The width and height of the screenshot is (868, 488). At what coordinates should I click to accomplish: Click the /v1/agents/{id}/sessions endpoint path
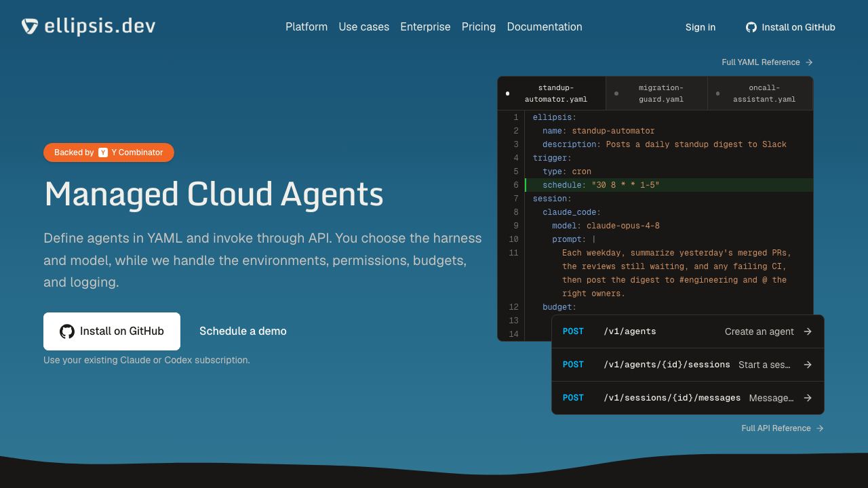click(x=667, y=365)
